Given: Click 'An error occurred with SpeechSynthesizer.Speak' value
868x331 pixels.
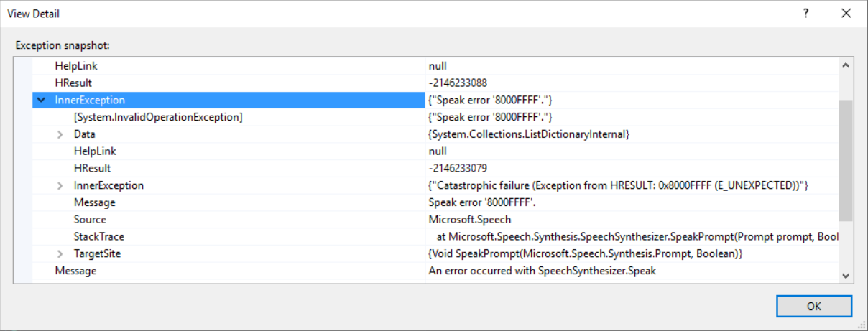Looking at the screenshot, I should point(542,271).
